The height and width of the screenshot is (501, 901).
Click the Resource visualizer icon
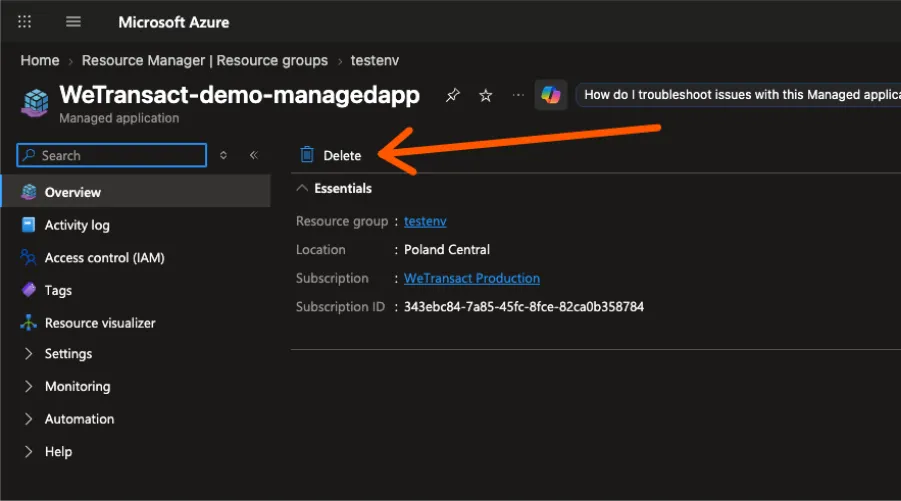28,322
